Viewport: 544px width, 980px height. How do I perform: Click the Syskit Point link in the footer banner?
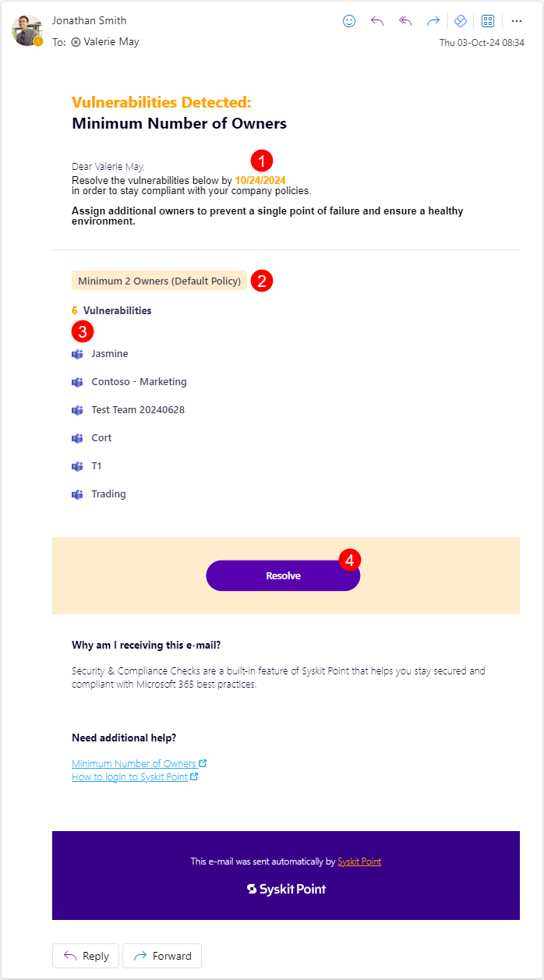[359, 861]
